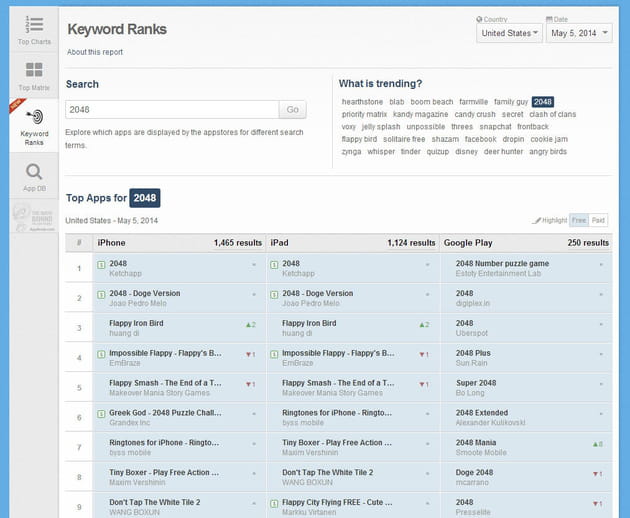Select the priority matrix trending keyword
The image size is (630, 518).
[x=364, y=114]
